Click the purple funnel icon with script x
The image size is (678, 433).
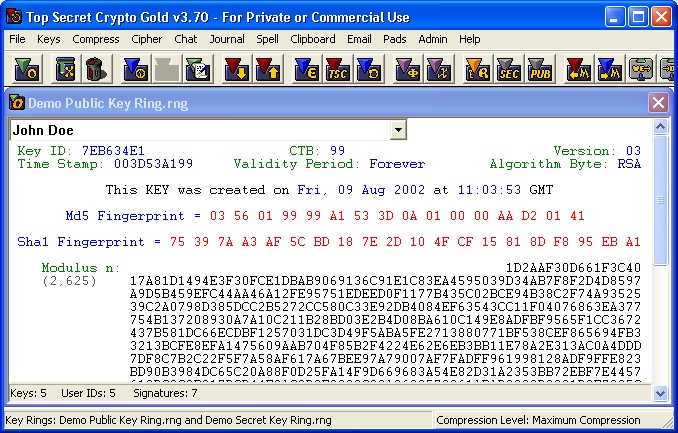[439, 69]
